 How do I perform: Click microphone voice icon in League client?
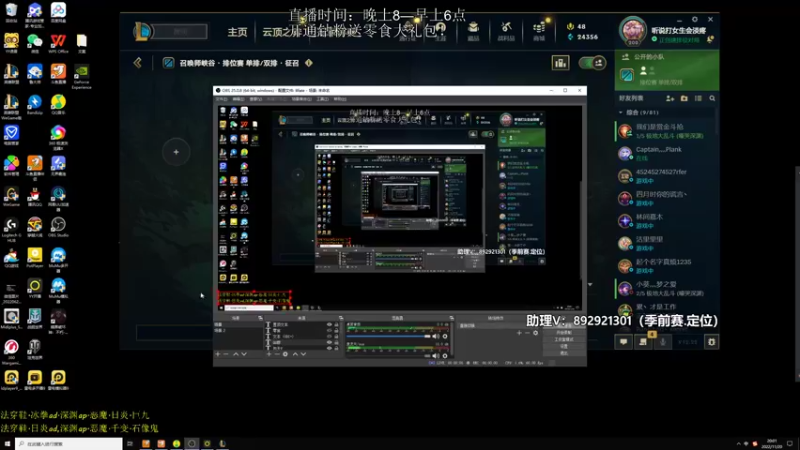(663, 342)
